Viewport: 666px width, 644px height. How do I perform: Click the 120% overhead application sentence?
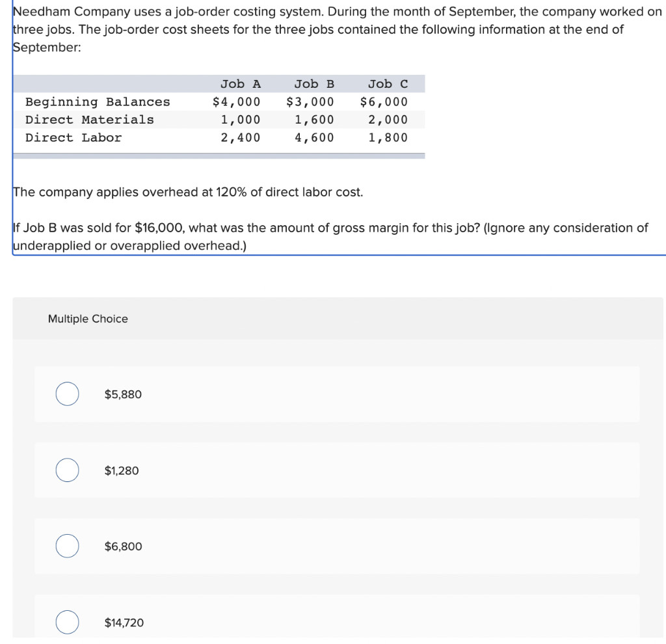click(x=188, y=193)
